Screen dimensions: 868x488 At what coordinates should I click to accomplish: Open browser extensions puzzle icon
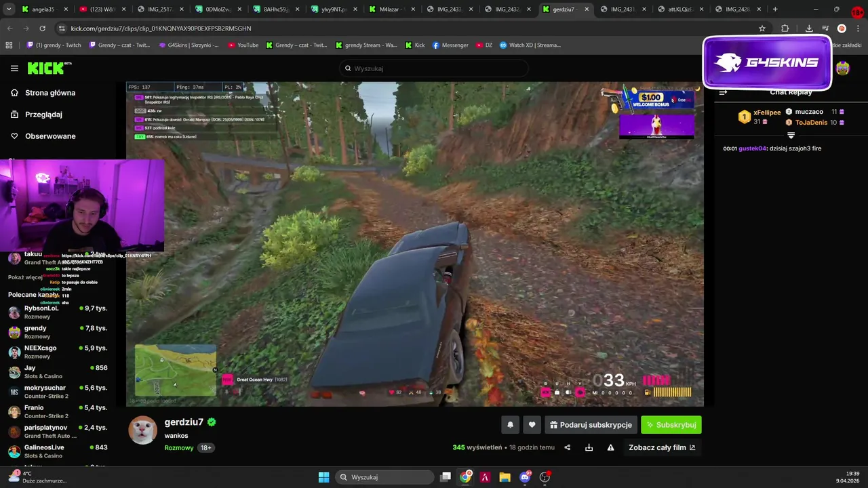785,28
